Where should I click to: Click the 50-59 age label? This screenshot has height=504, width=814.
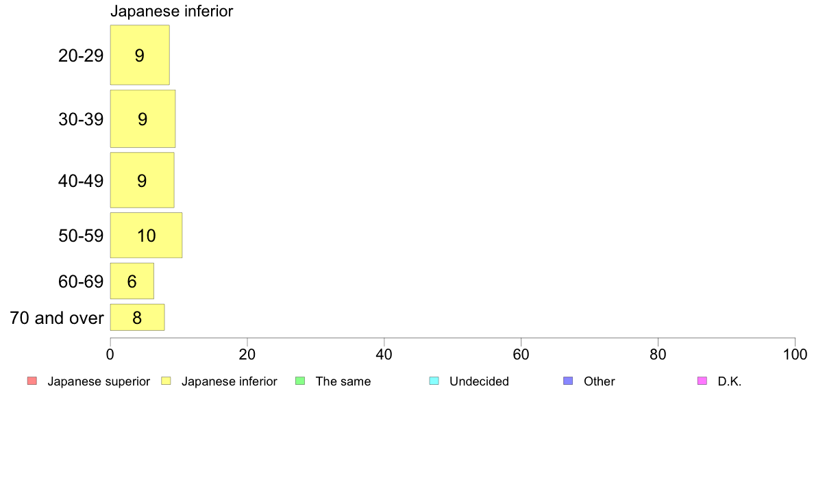pyautogui.click(x=81, y=236)
